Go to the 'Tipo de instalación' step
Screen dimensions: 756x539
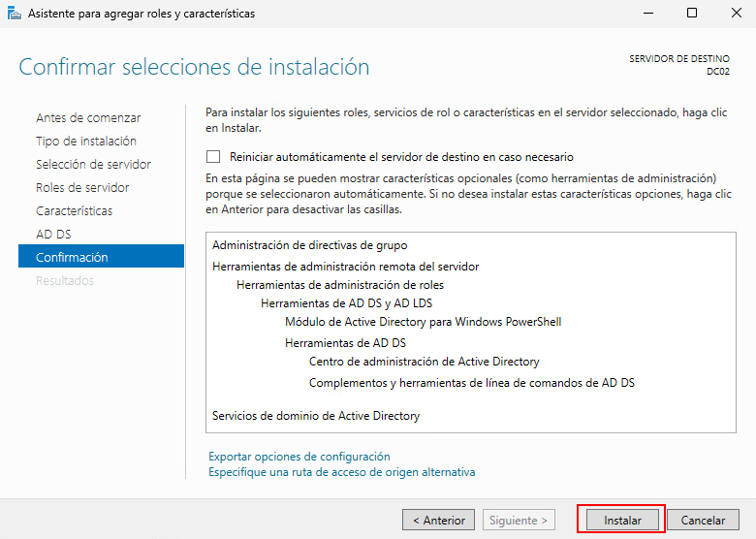(x=86, y=141)
